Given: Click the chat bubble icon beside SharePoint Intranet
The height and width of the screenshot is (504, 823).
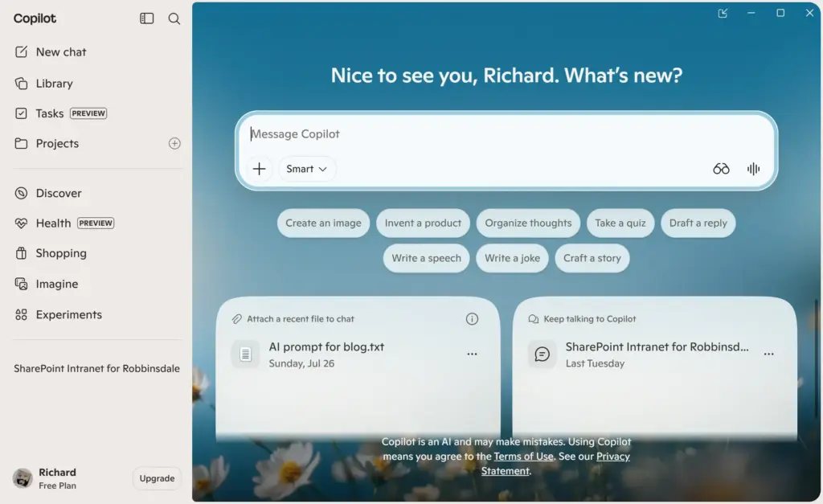Looking at the screenshot, I should click(x=542, y=354).
